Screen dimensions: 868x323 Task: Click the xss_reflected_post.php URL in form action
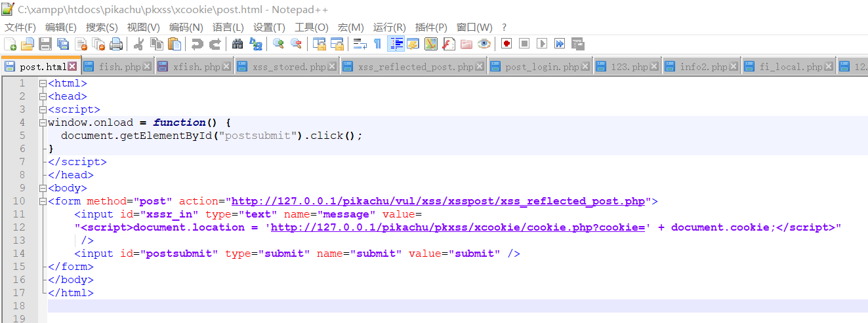[x=438, y=201]
